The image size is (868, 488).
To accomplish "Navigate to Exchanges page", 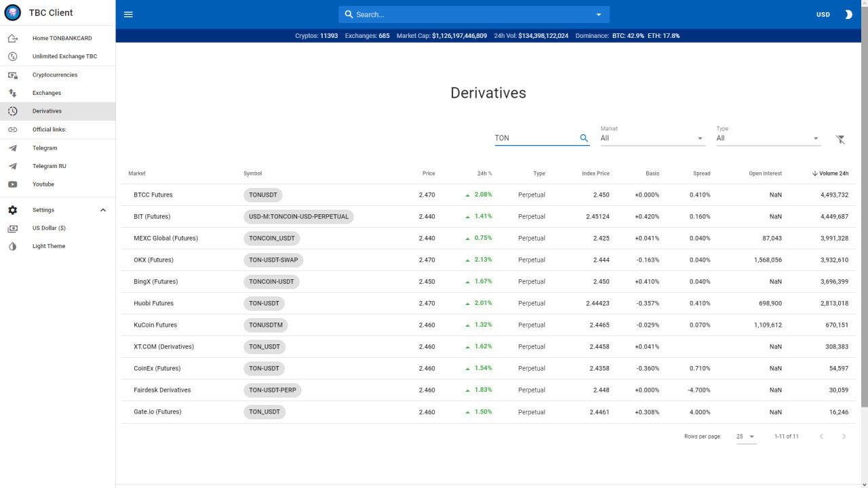I will 58,93.
